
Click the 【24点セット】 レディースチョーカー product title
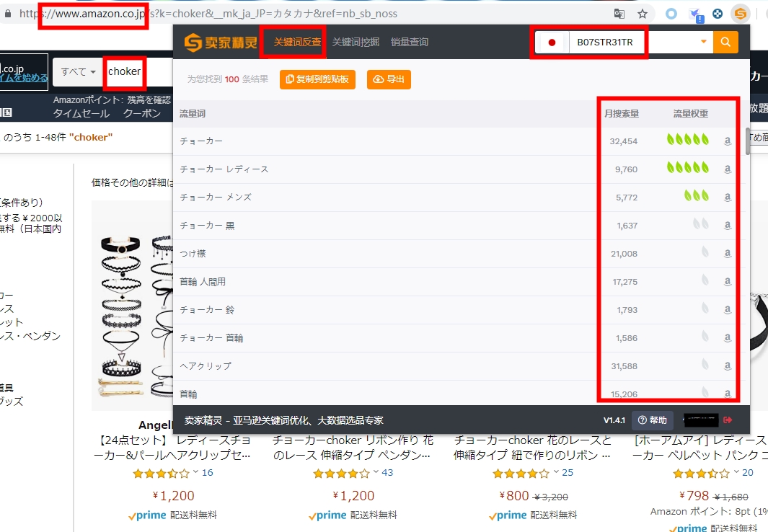[172, 448]
